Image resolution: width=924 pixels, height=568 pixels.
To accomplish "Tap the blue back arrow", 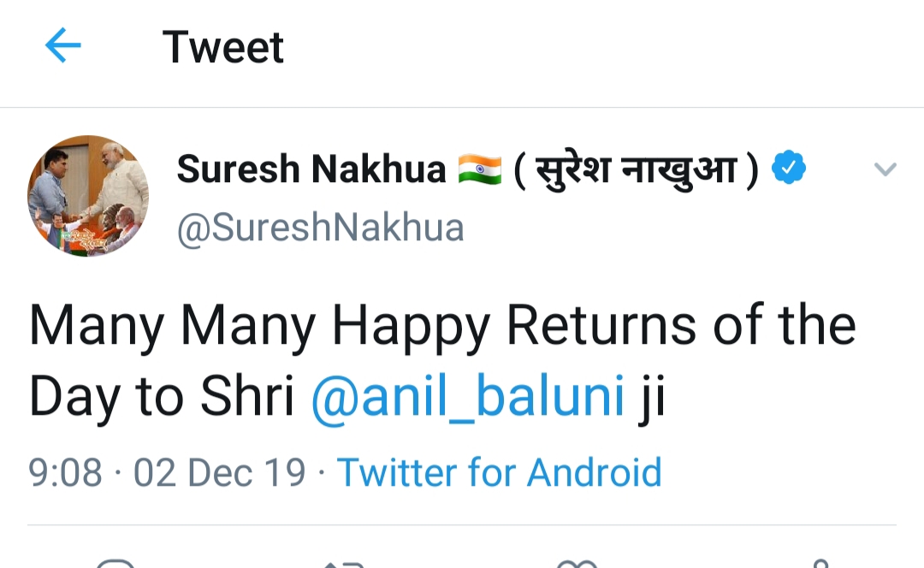I will [x=62, y=45].
